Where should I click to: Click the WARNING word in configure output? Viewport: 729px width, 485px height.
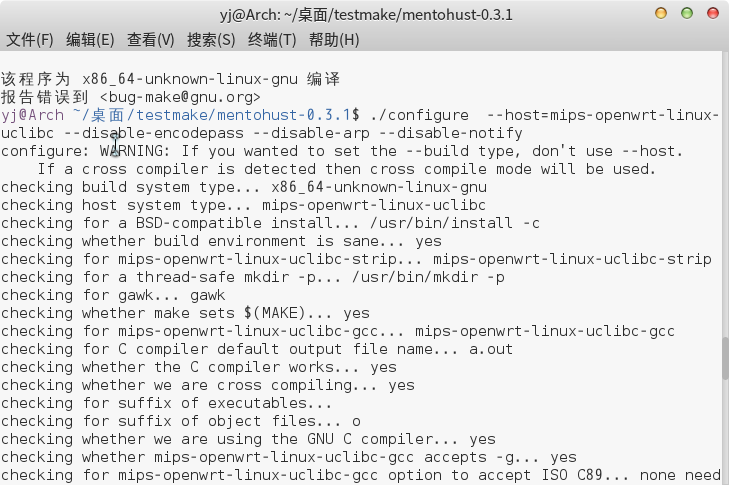pyautogui.click(x=132, y=151)
